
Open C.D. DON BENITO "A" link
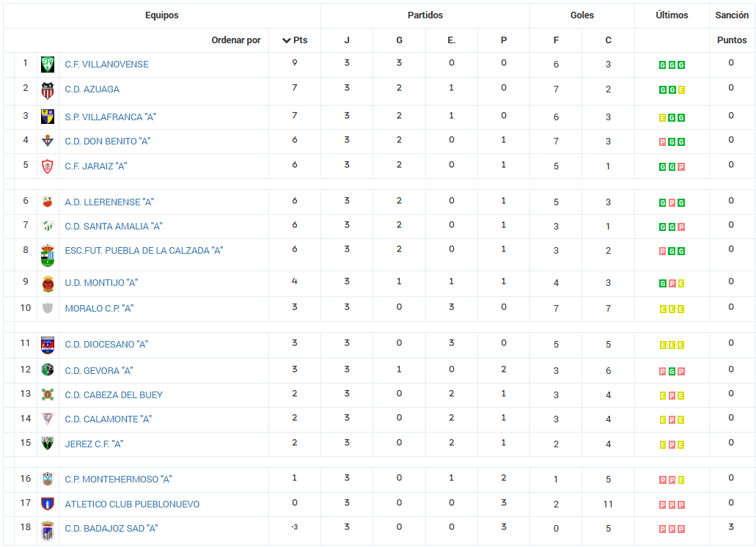coord(108,142)
